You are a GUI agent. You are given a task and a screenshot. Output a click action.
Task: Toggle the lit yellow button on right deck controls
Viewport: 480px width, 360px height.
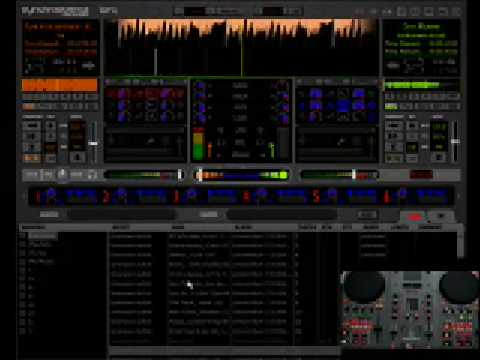[x=412, y=147]
